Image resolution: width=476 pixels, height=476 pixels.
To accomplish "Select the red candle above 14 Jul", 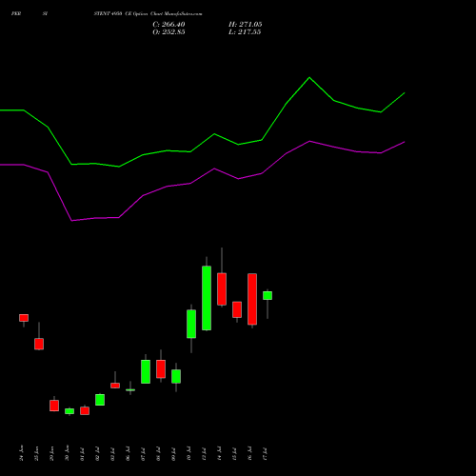I will 222,288.
